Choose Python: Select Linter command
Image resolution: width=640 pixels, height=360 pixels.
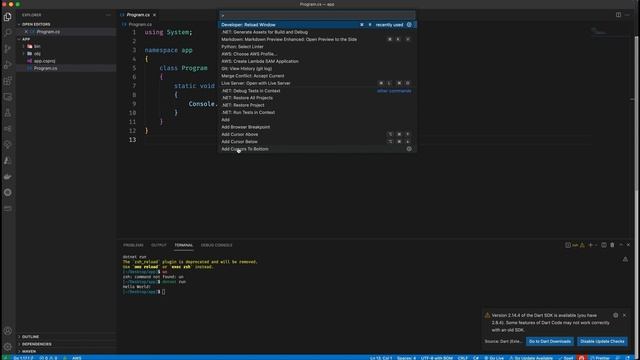coord(318,47)
